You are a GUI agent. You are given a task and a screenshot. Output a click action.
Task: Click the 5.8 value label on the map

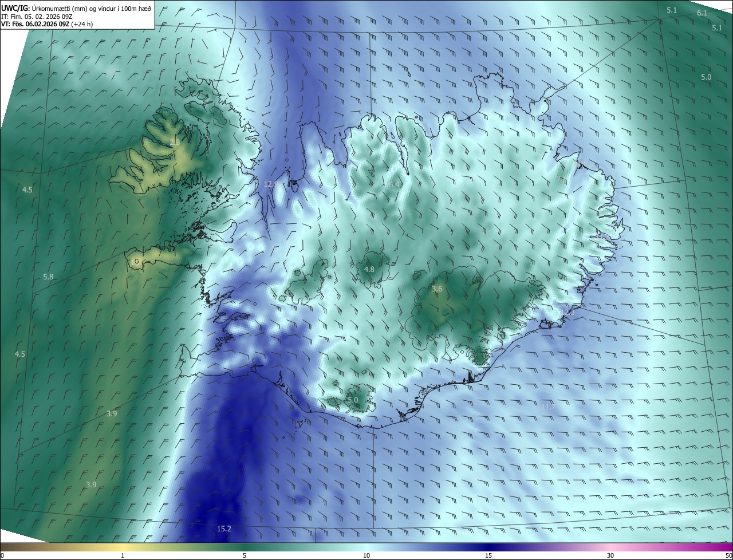pos(48,277)
